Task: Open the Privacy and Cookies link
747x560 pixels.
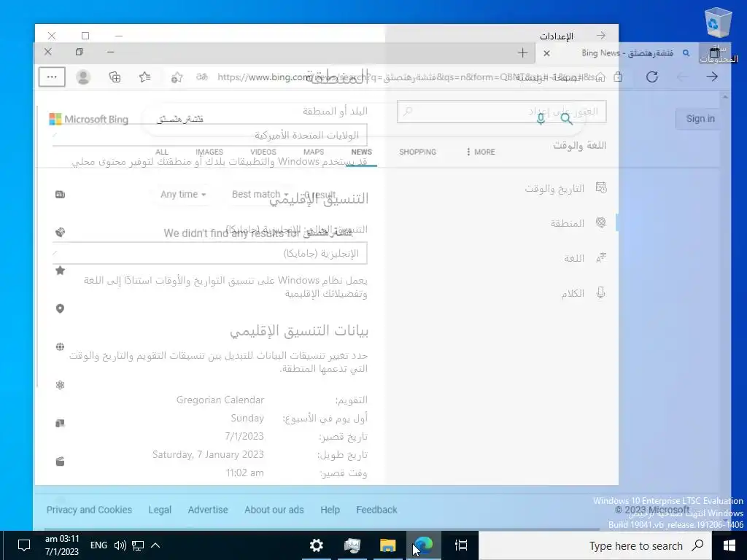Action: click(89, 510)
